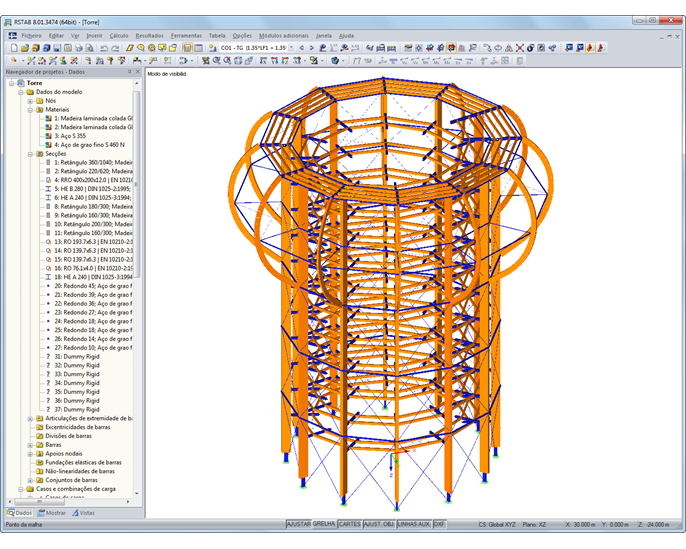Toggle the project navigator display button
This screenshot has height=549, width=686.
[187, 48]
